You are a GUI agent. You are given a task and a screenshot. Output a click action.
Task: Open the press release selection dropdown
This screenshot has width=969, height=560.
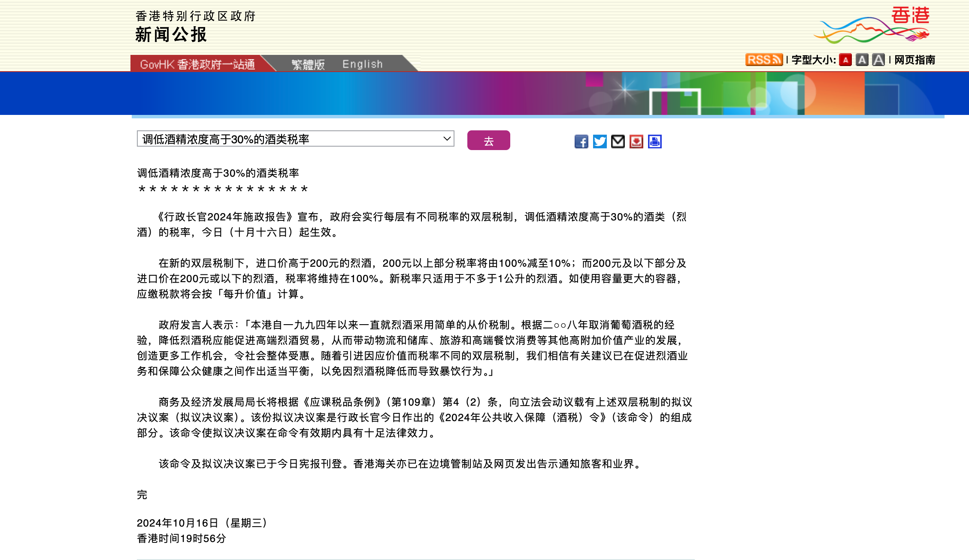[295, 139]
